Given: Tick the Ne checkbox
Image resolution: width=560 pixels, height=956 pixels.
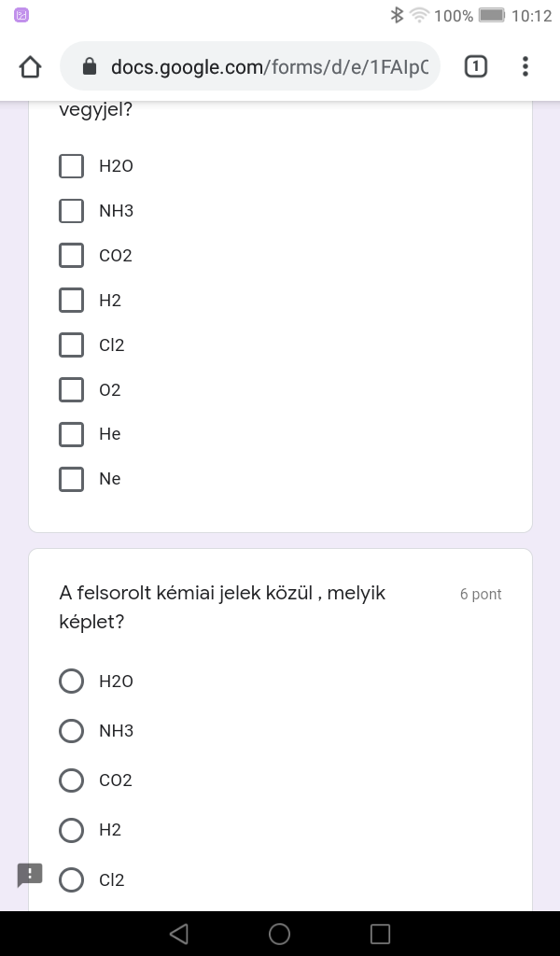Looking at the screenshot, I should pos(72,479).
